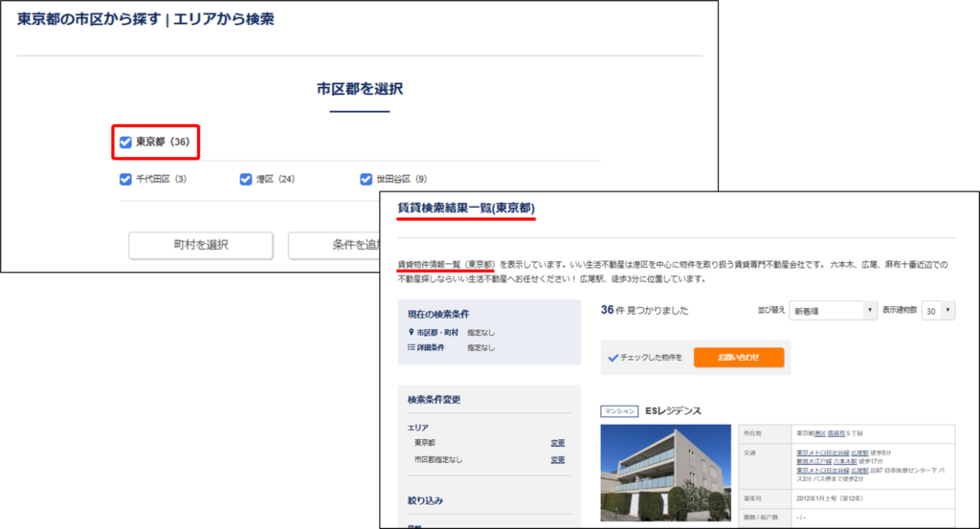Click the checkmark icon beside チェックした物件を
Image resolution: width=980 pixels, height=529 pixels.
click(x=613, y=358)
